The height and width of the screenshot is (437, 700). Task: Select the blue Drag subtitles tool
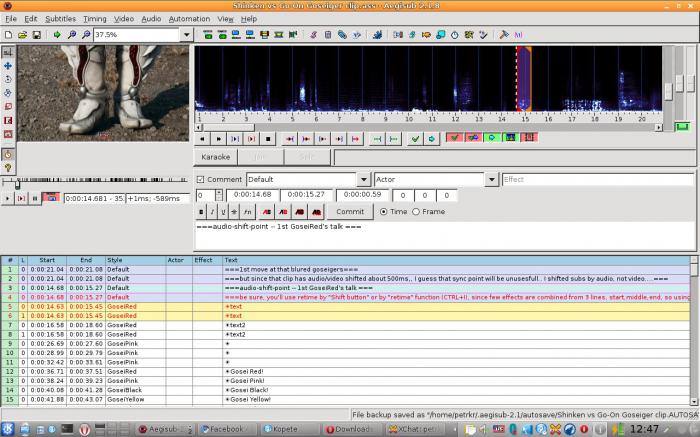[8, 66]
